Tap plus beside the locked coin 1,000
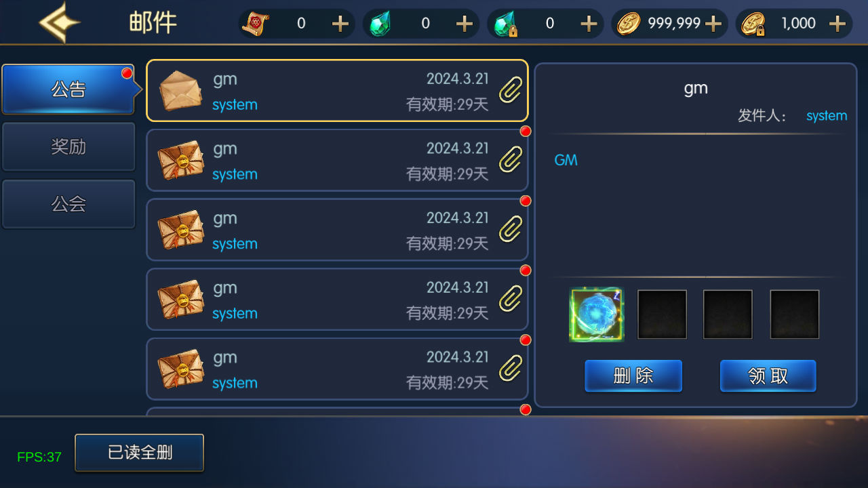The image size is (868, 488). [837, 24]
